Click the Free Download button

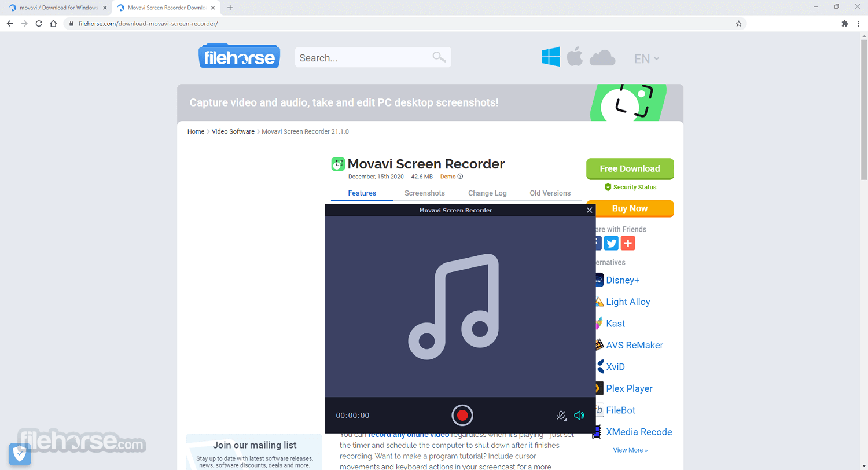pos(630,168)
